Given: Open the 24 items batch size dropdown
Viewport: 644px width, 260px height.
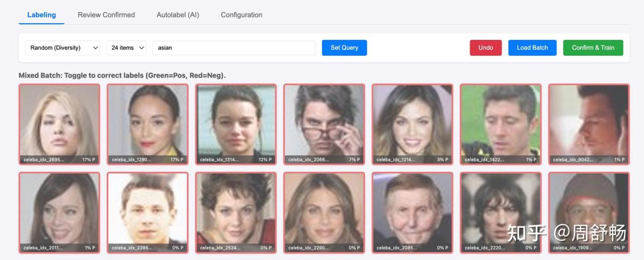Looking at the screenshot, I should click(126, 48).
